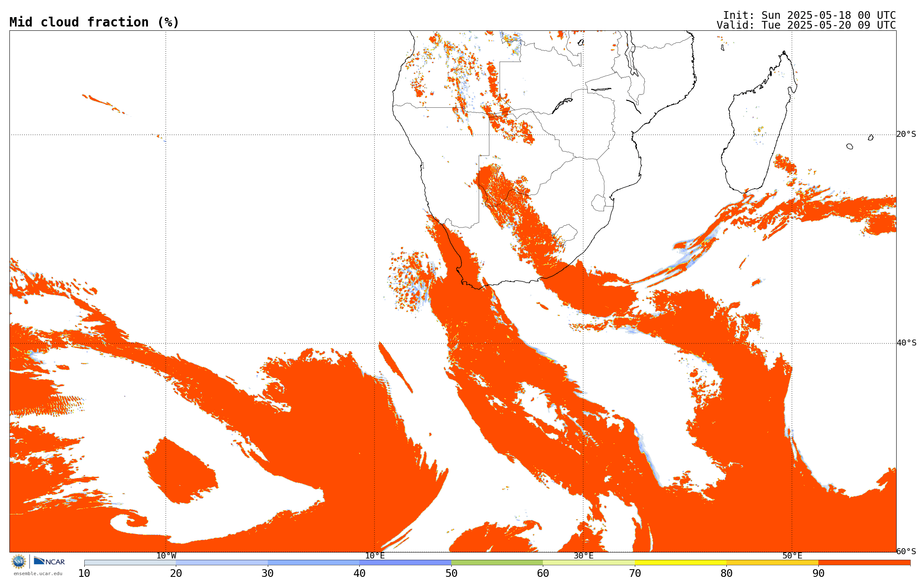Click the 10-20 pale gray colorbar segment
The width and height of the screenshot is (924, 579).
point(130,563)
